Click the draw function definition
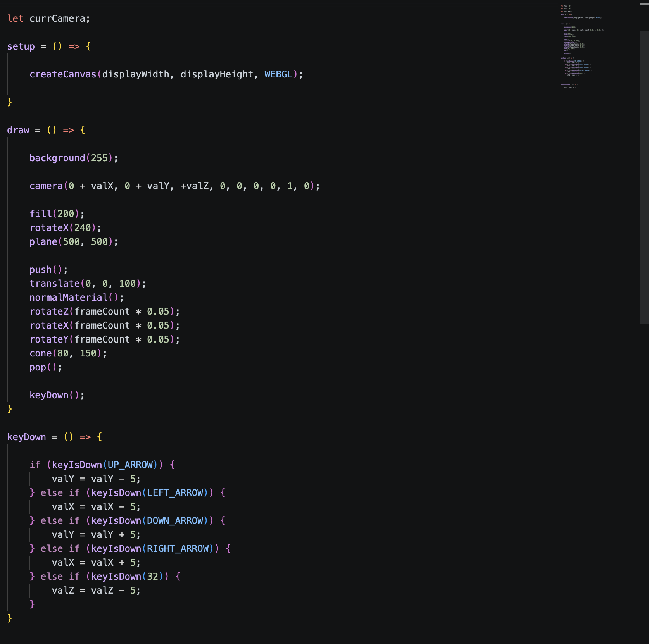The width and height of the screenshot is (649, 644). (x=18, y=130)
